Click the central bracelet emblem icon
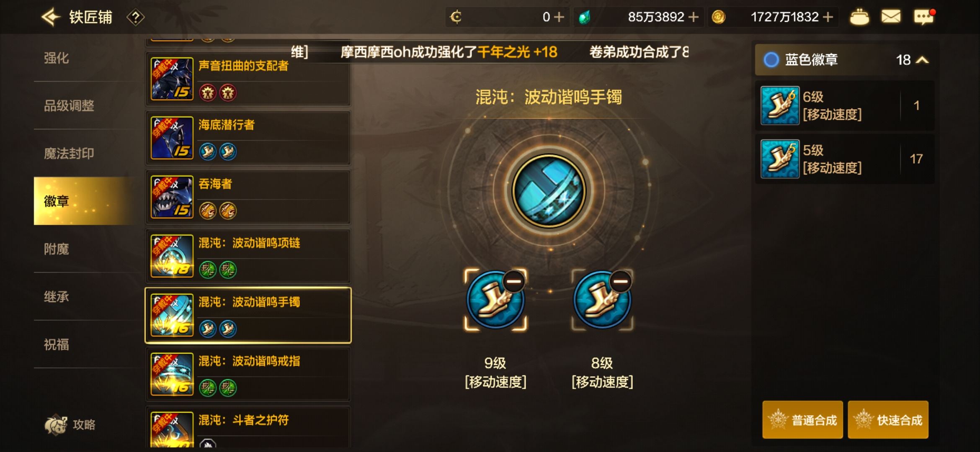This screenshot has width=980, height=452. (x=549, y=191)
